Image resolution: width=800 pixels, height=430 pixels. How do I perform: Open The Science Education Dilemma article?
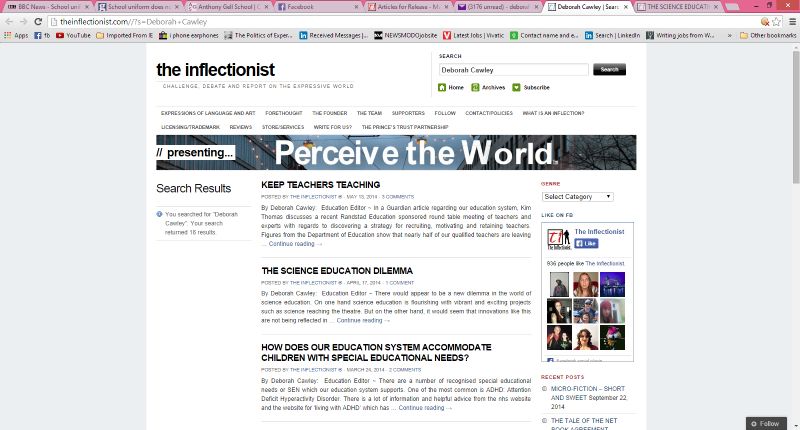(337, 271)
